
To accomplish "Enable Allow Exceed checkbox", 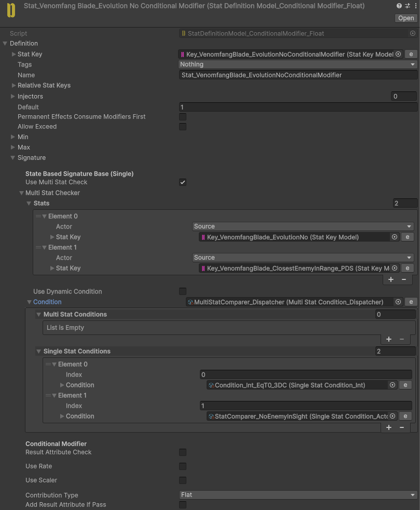I will click(183, 127).
